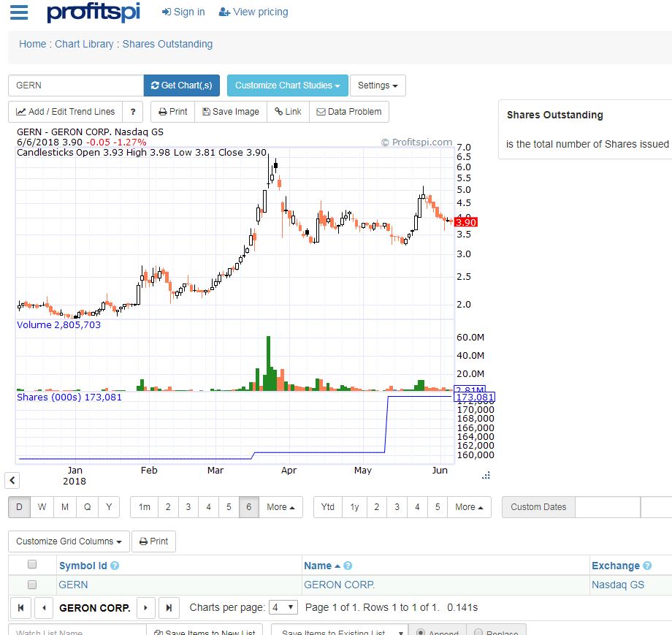Print the grid table
This screenshot has width=672, height=635.
click(153, 541)
